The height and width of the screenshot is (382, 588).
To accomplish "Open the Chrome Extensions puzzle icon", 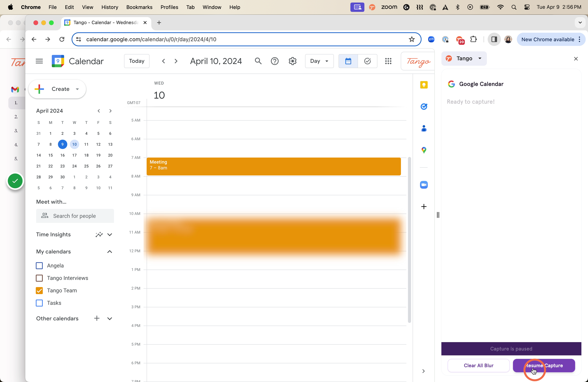I will click(473, 39).
